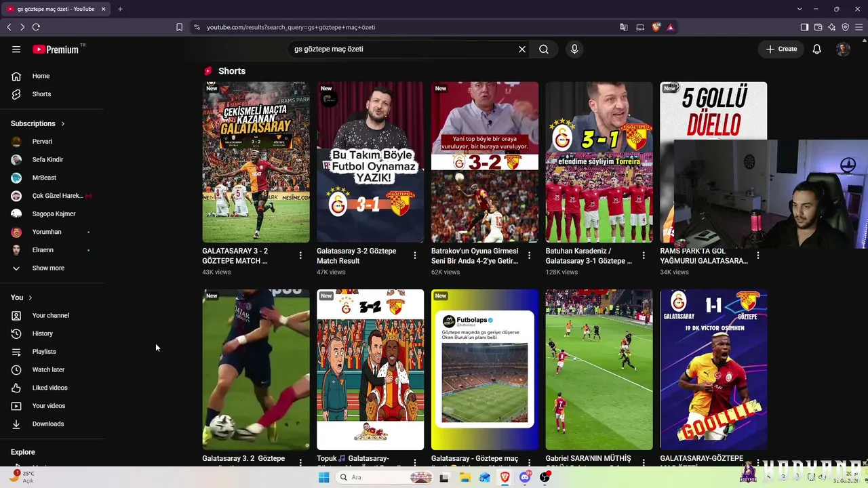The width and height of the screenshot is (868, 488).
Task: Open the translate page icon
Action: 624,27
